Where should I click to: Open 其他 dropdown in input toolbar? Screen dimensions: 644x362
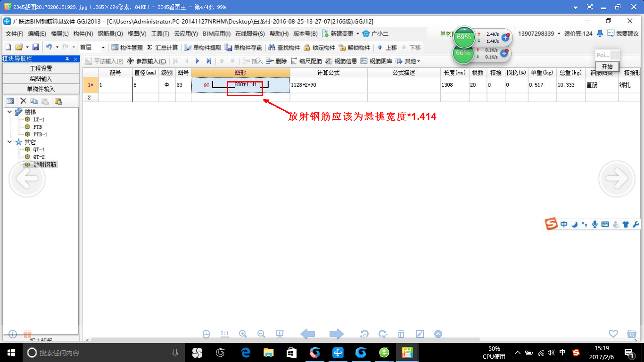tap(408, 61)
